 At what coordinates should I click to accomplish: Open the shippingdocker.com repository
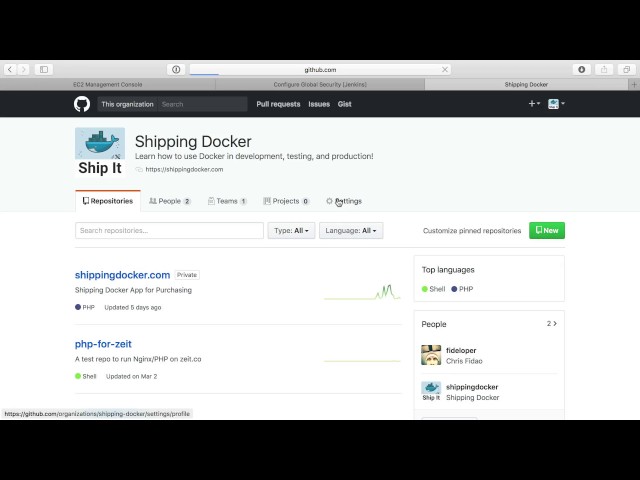pos(122,275)
